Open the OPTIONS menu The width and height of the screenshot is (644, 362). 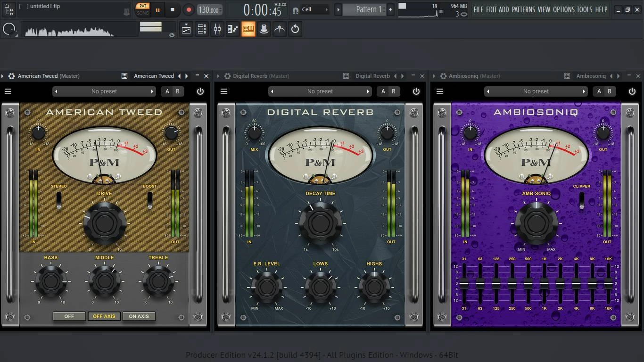point(564,9)
